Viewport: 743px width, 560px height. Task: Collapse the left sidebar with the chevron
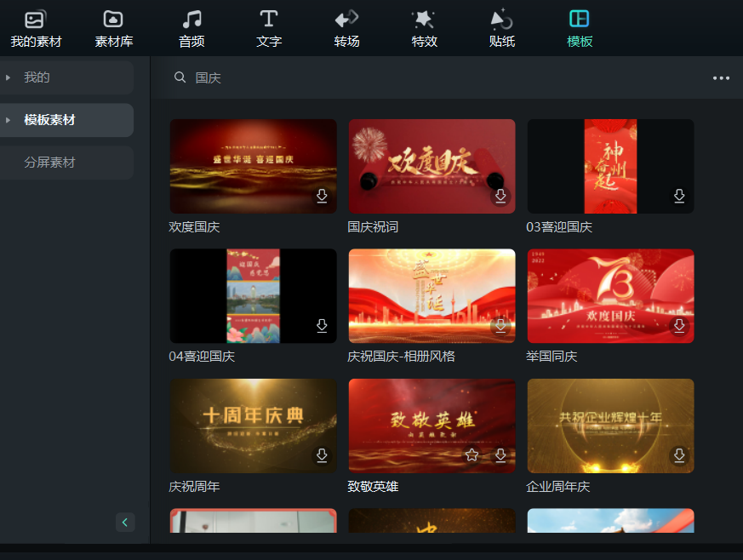pyautogui.click(x=125, y=522)
